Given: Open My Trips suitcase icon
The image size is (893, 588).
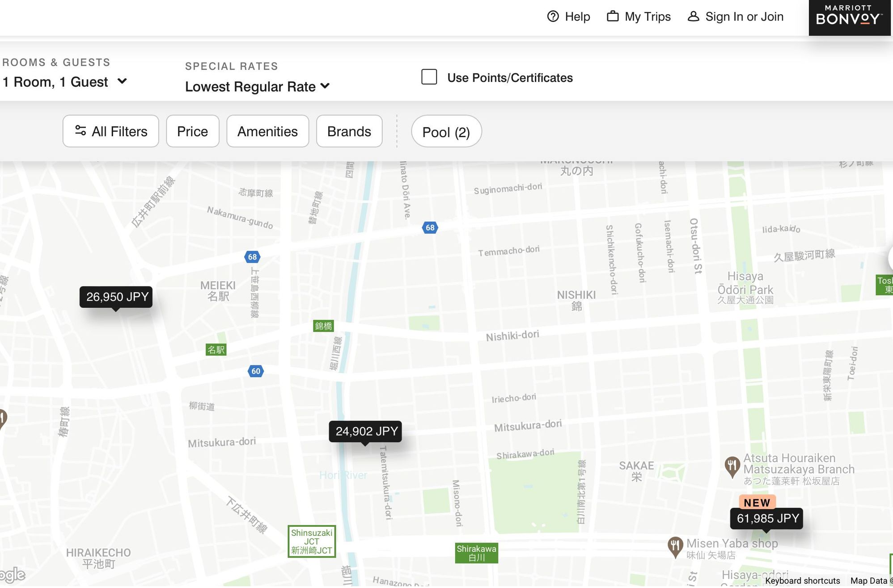Looking at the screenshot, I should [x=613, y=16].
